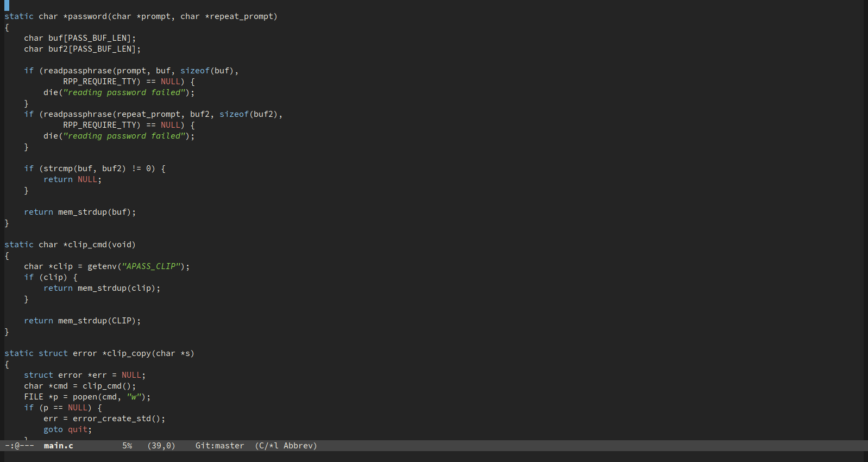Click clip_copy in its function definition
The width and height of the screenshot is (868, 462).
pos(129,353)
